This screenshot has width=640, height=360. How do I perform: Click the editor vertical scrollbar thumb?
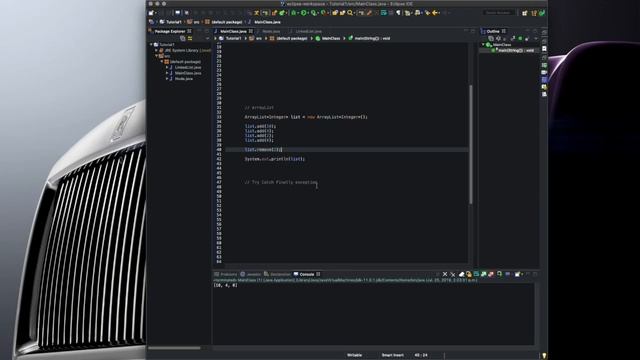471,144
